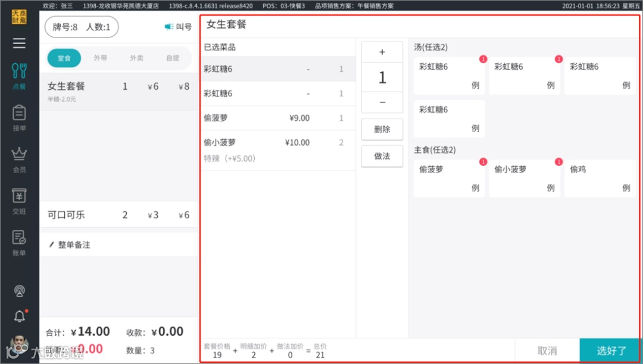Select the 自提 self-pickup tab
This screenshot has width=643, height=364.
(x=173, y=58)
